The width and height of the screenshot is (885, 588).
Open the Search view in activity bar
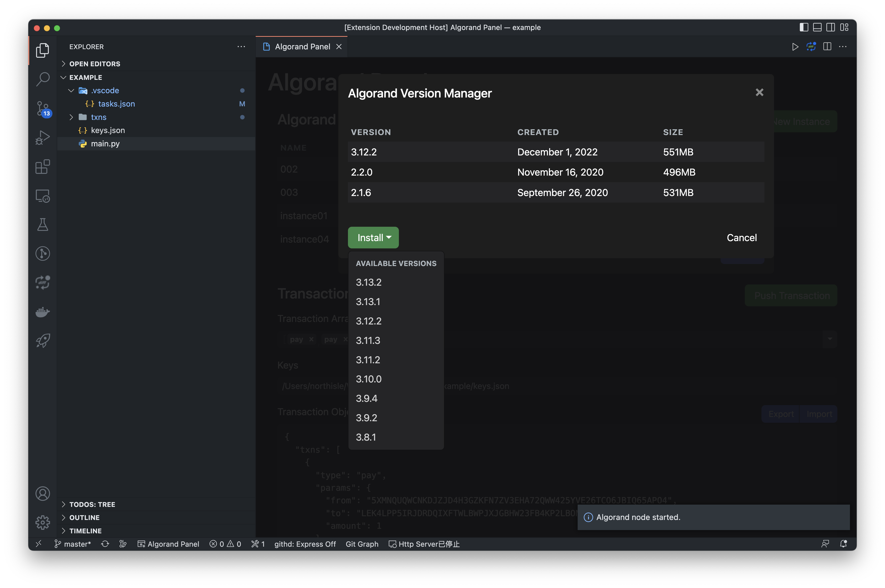[43, 79]
